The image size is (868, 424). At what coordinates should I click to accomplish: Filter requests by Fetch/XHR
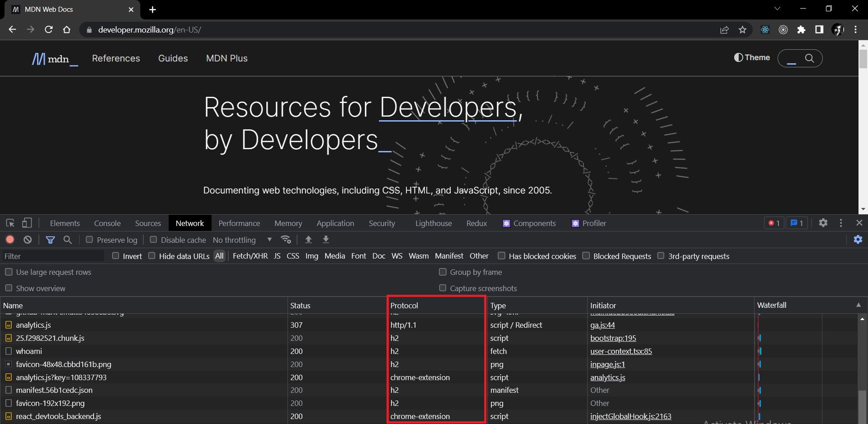point(250,256)
